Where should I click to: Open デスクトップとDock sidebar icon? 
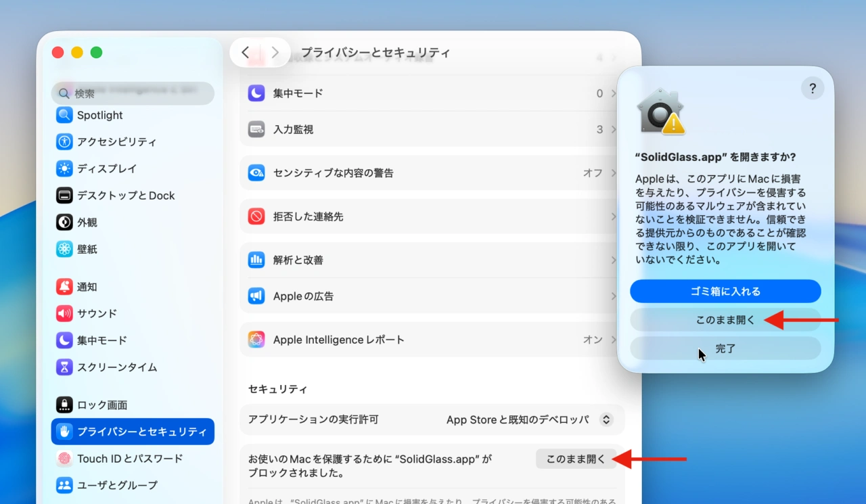(x=64, y=196)
